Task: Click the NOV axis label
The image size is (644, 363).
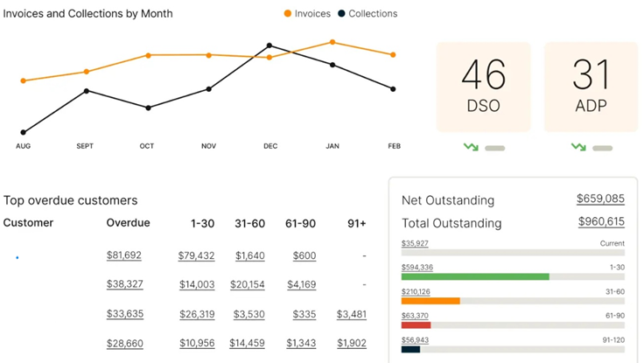Action: (208, 146)
